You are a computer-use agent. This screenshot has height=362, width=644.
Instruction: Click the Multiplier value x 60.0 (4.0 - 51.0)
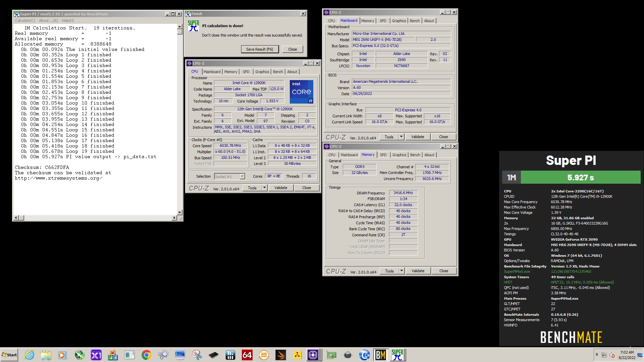[x=230, y=152]
